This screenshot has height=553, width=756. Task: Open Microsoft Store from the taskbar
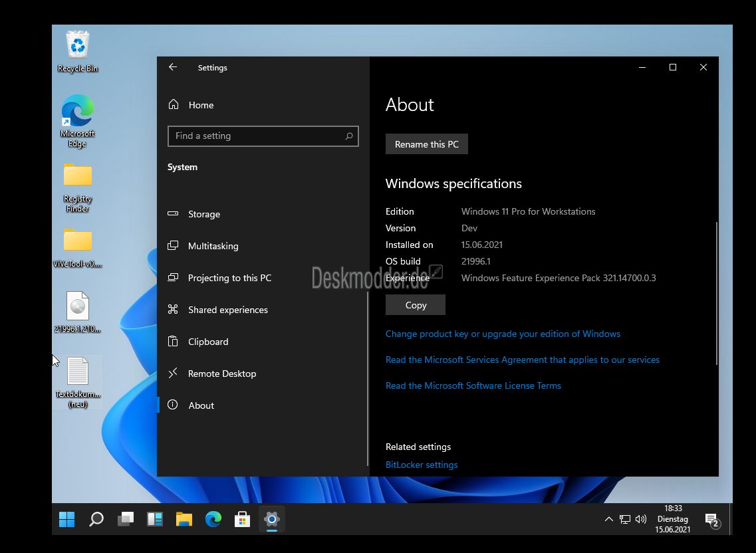pos(243,519)
